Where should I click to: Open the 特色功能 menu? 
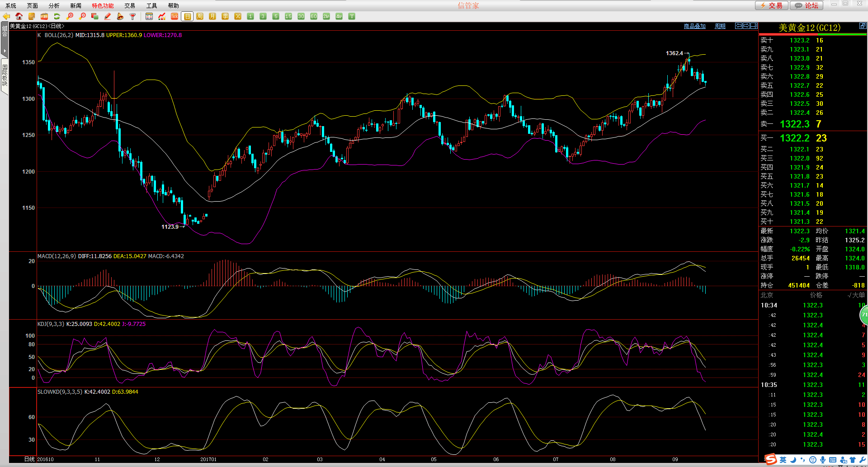coord(103,5)
